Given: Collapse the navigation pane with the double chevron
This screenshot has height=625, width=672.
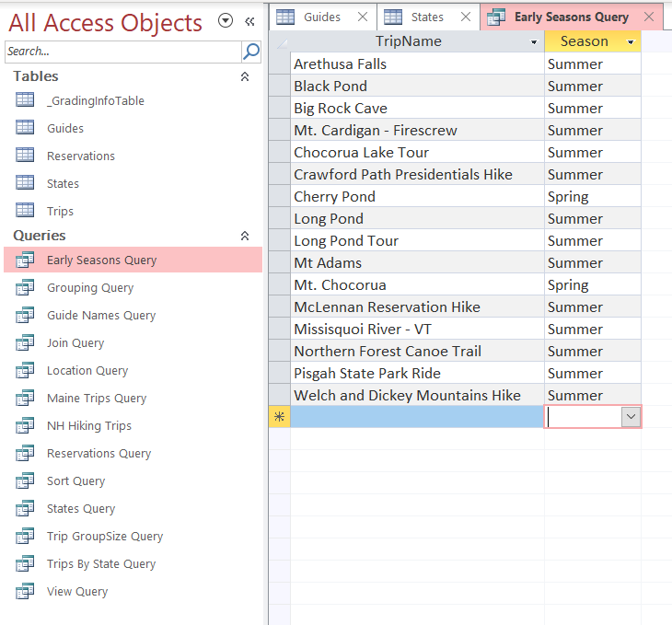Looking at the screenshot, I should [x=249, y=21].
